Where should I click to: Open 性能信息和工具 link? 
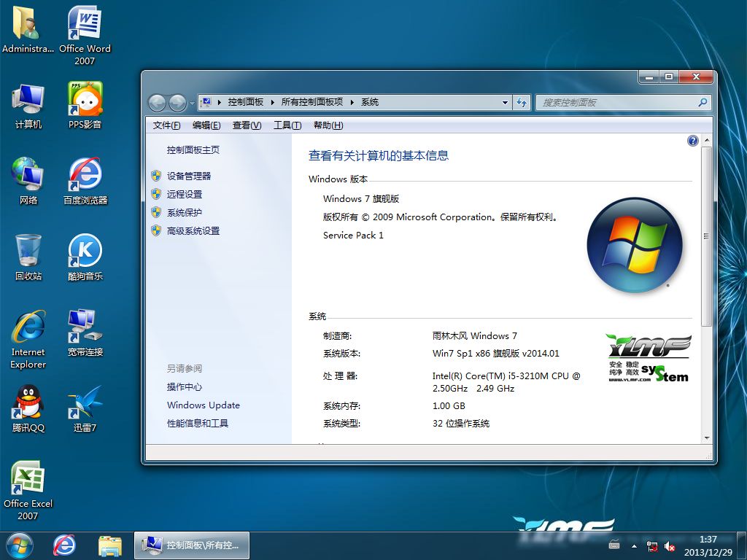click(198, 424)
